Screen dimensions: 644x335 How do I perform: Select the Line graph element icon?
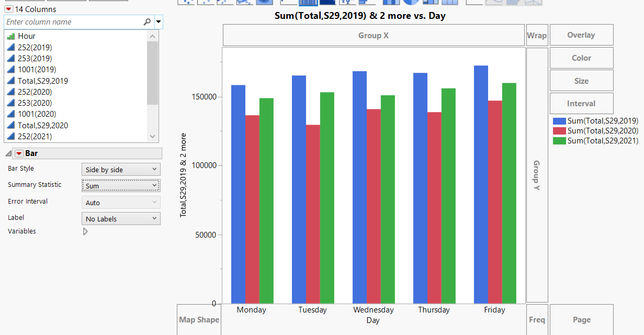(288, 3)
